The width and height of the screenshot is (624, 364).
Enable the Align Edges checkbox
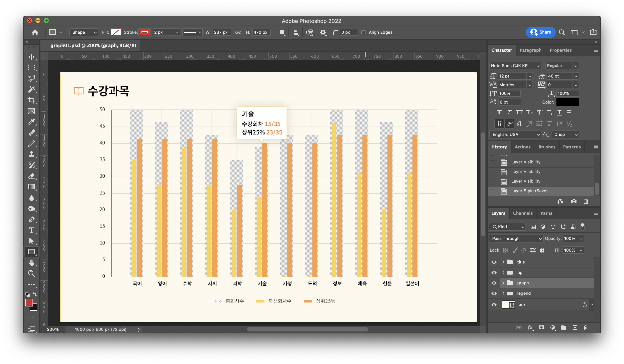coord(363,33)
